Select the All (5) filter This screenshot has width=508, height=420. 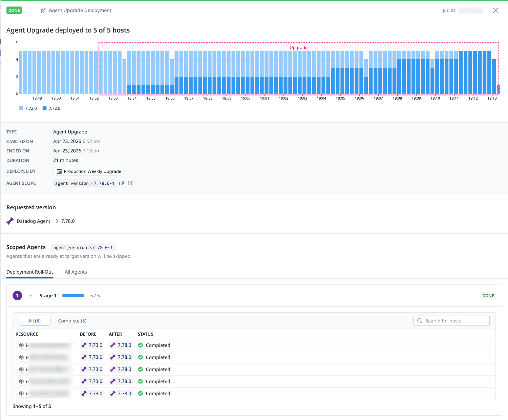pos(35,321)
